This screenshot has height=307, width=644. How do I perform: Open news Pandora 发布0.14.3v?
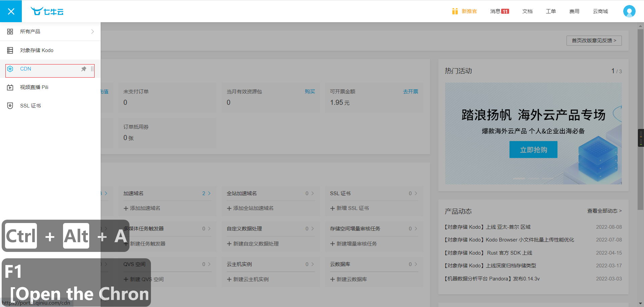(x=492, y=279)
